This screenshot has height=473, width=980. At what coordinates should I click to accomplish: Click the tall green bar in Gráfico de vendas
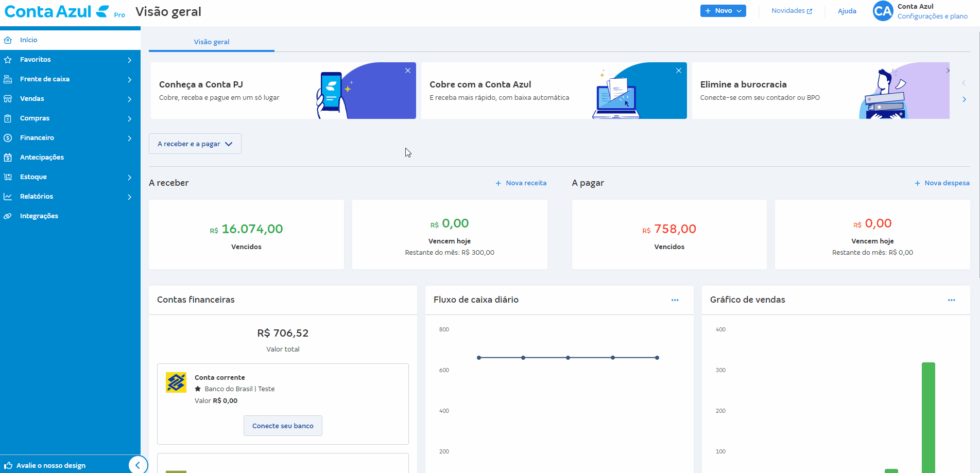[928, 417]
